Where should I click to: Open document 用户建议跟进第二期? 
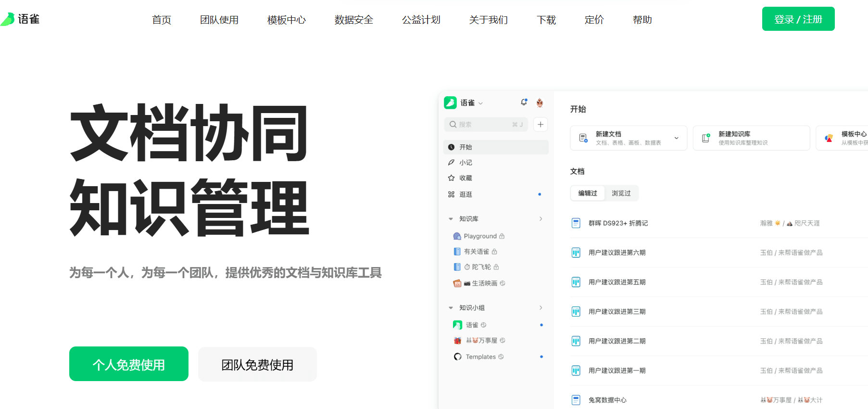pos(617,341)
